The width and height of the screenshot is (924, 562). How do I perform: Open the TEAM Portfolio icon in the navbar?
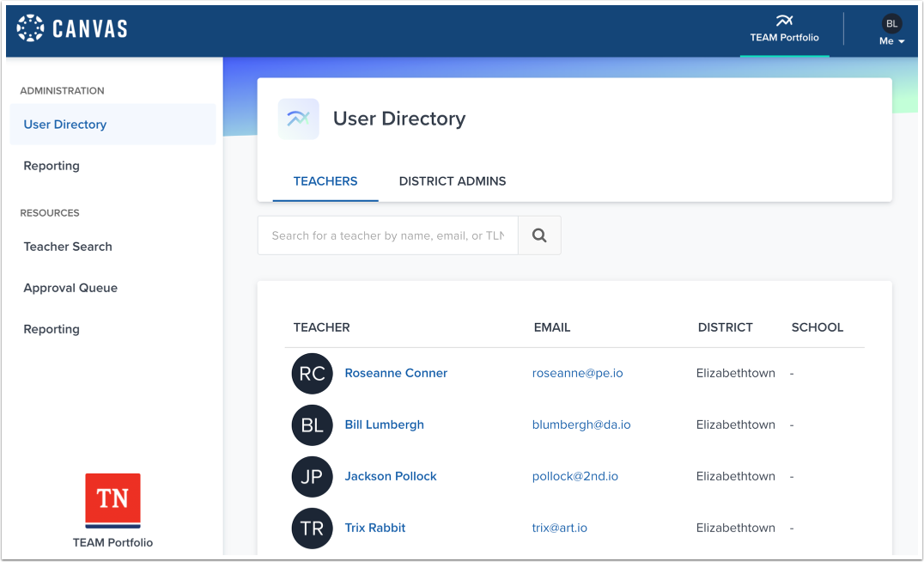click(784, 19)
